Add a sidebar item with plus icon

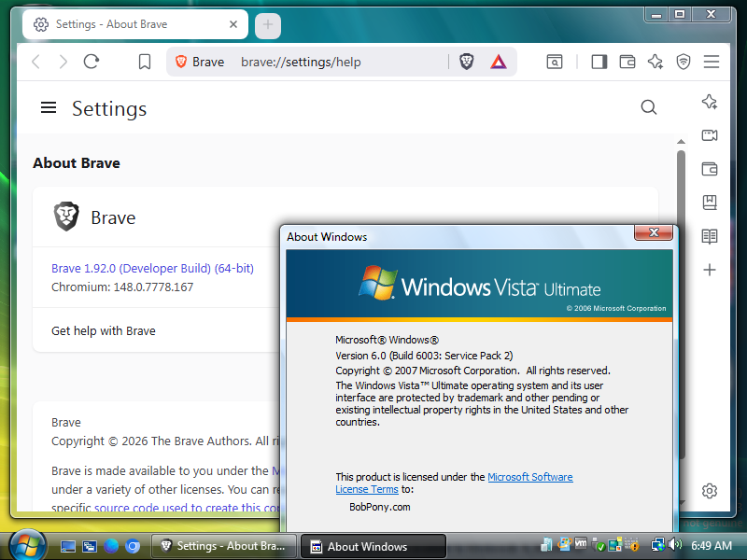pyautogui.click(x=710, y=270)
